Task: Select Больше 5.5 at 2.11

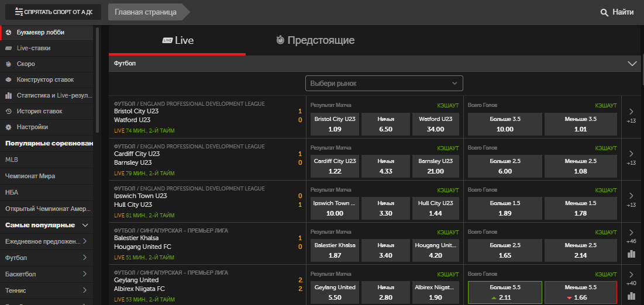Action: click(505, 292)
